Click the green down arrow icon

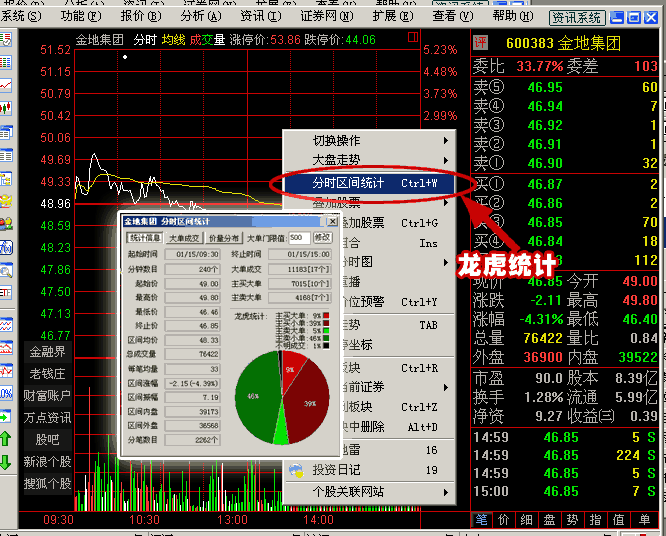pos(6,462)
